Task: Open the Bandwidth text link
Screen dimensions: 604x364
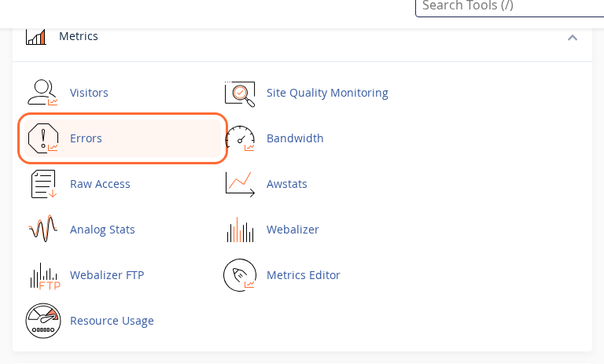Action: (x=295, y=138)
